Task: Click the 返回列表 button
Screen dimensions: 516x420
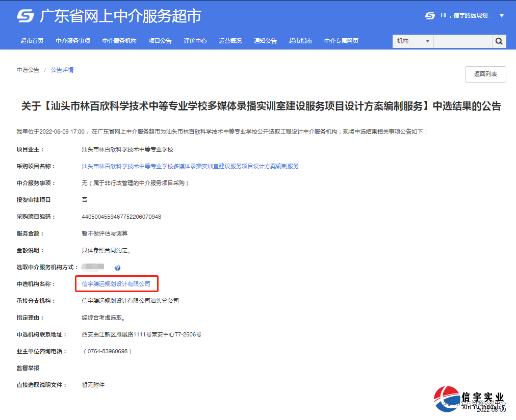Action: click(485, 74)
